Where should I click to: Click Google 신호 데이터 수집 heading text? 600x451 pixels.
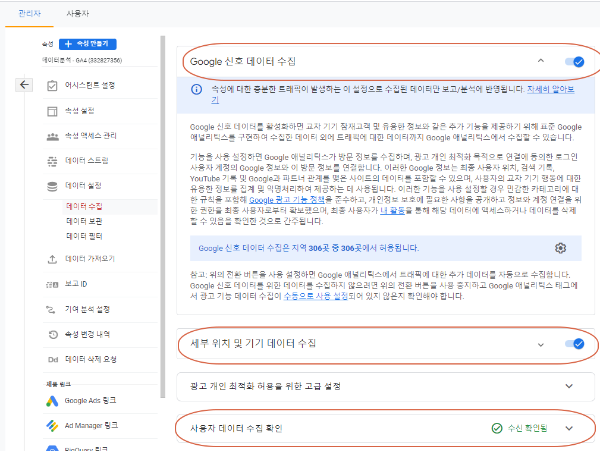tap(243, 62)
